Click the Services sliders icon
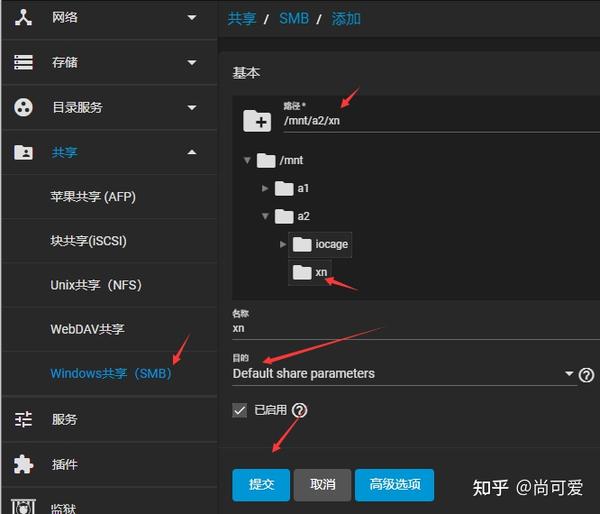600x514 pixels. click(23, 419)
